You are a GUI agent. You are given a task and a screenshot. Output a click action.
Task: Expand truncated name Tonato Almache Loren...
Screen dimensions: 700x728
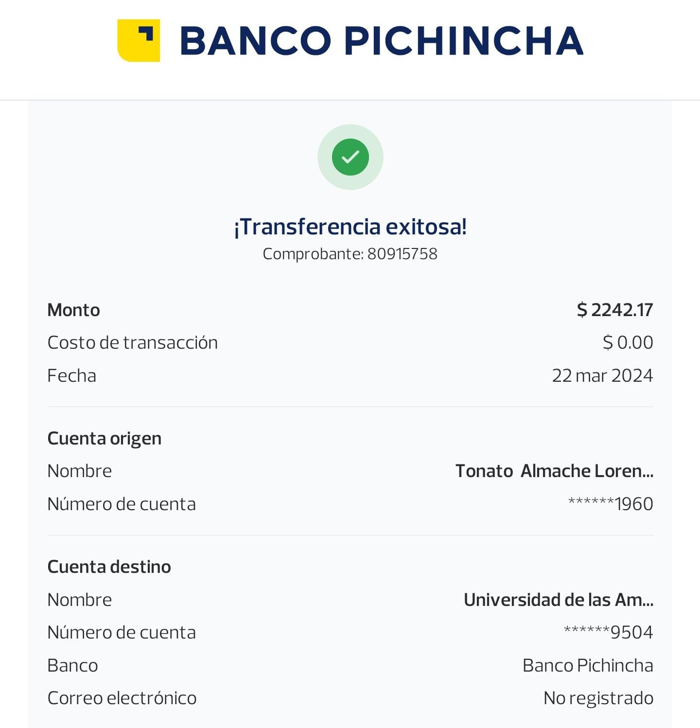coord(554,471)
